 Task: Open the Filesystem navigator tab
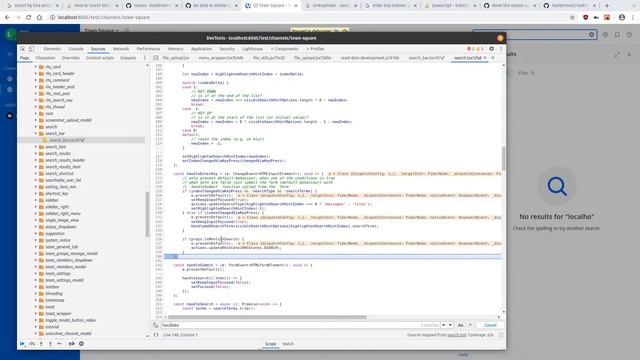coord(45,58)
